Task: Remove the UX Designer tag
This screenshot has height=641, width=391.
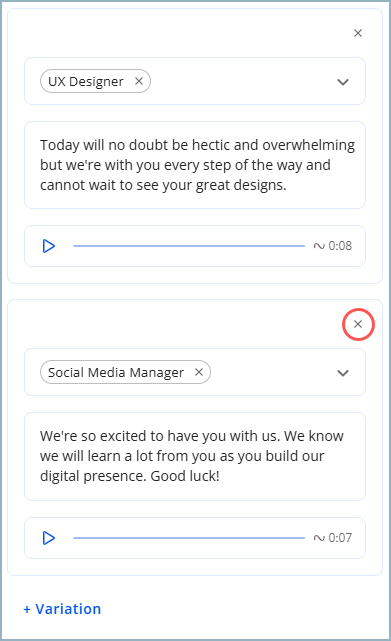Action: click(x=139, y=81)
